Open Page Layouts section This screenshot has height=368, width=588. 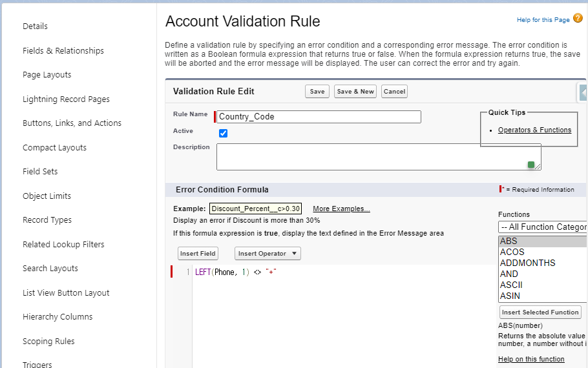(47, 75)
